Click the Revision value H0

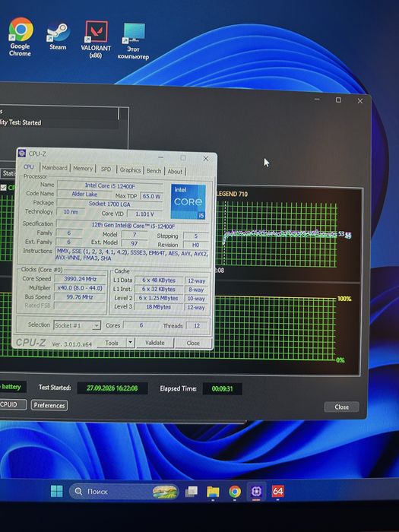196,245
